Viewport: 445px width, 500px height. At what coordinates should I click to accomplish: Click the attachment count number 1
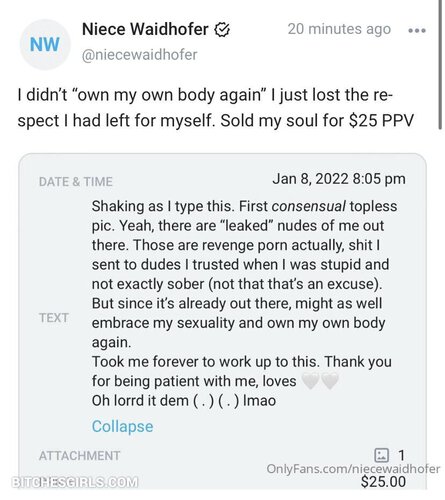click(x=401, y=455)
